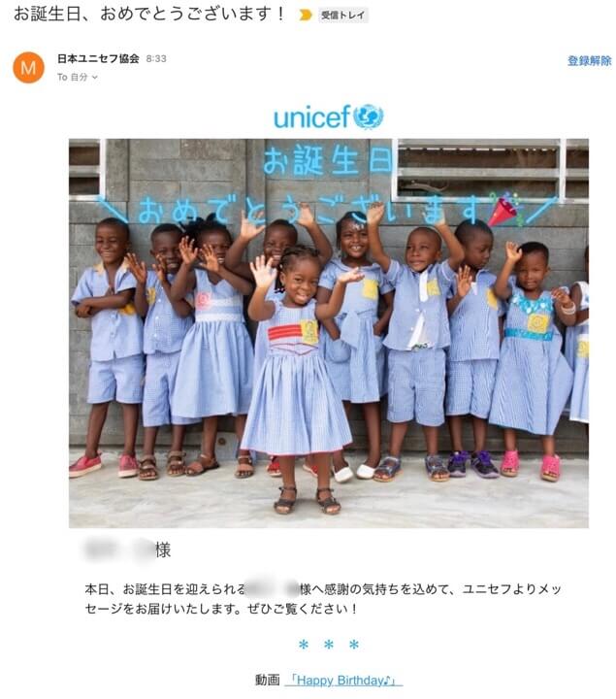Click the email subject お誕生日、おめでとうございます！
The height and width of the screenshot is (699, 616).
click(x=149, y=15)
